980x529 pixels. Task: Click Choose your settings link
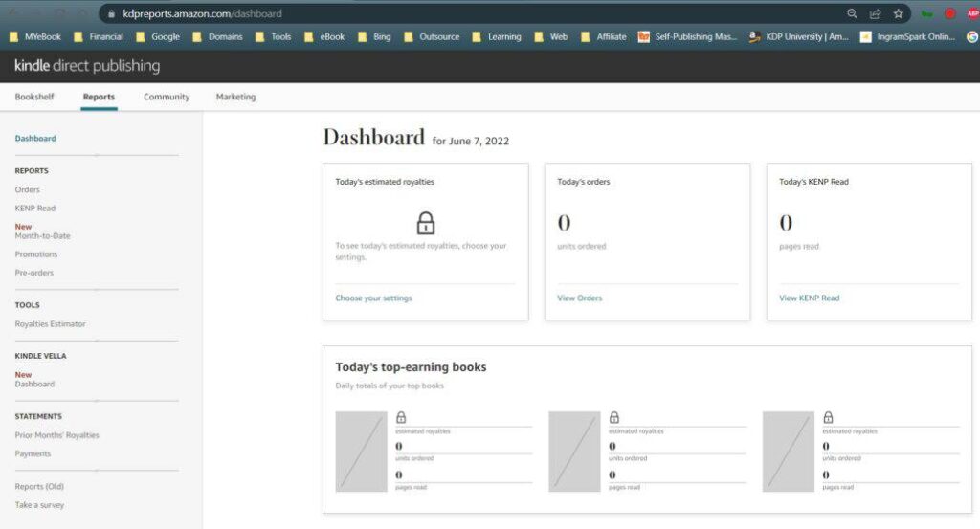(x=374, y=298)
